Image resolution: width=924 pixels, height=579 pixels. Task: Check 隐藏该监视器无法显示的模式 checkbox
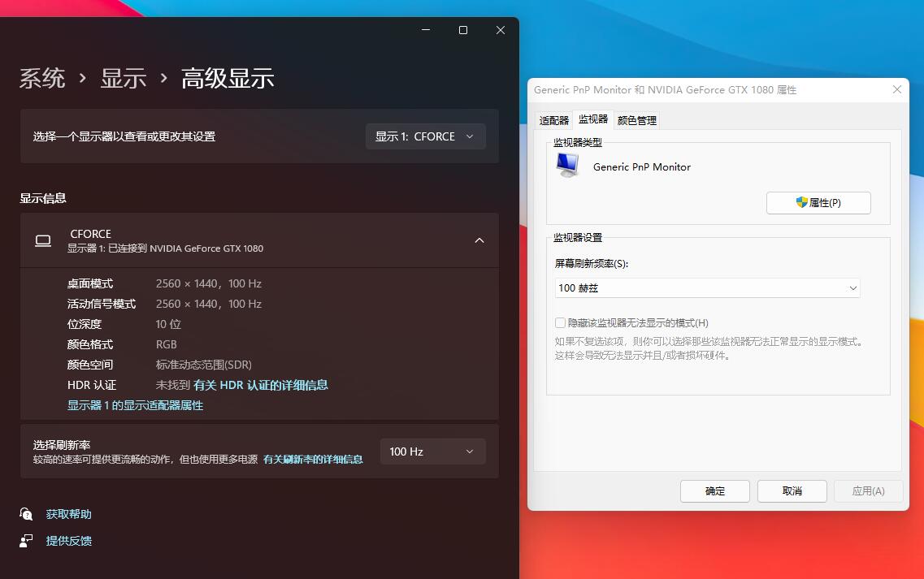click(560, 322)
